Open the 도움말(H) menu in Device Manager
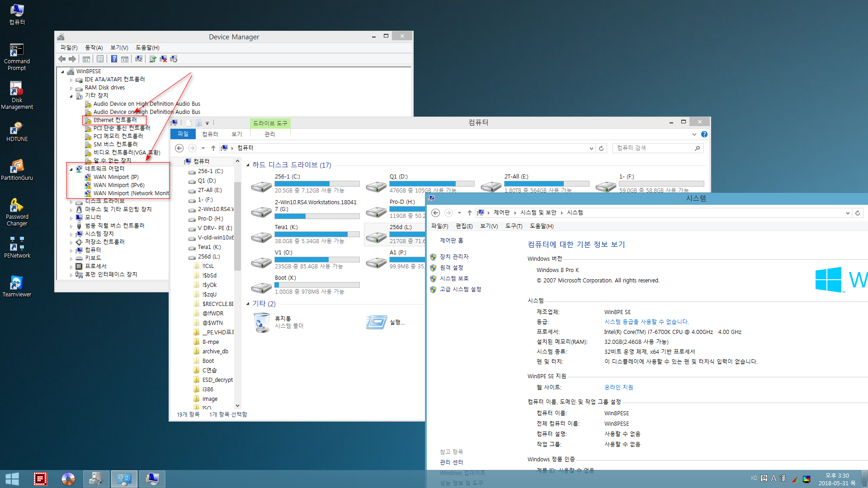Image resolution: width=868 pixels, height=488 pixels. [x=147, y=47]
